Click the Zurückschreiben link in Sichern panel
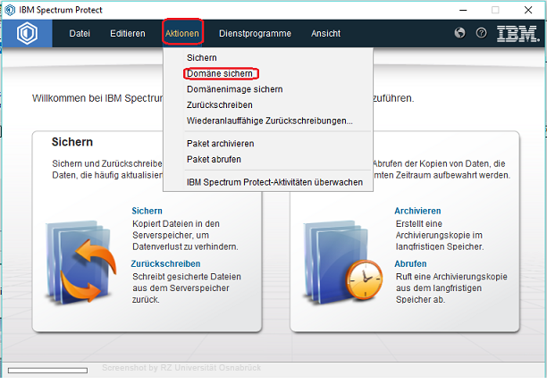 pyautogui.click(x=164, y=263)
